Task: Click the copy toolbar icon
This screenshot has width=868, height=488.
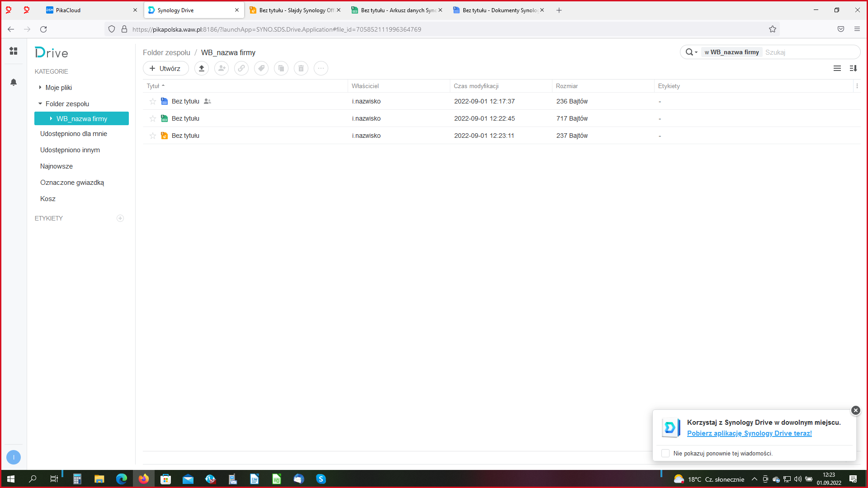Action: [x=281, y=68]
